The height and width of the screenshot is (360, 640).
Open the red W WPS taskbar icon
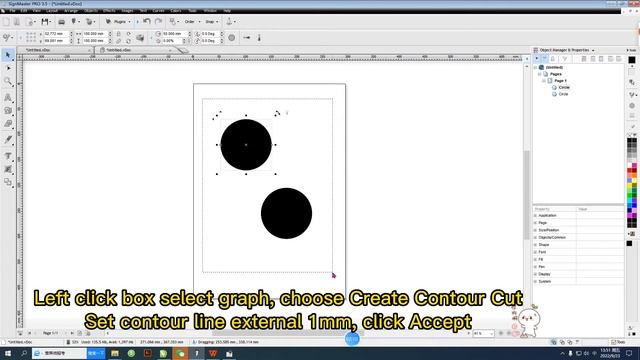[213, 353]
